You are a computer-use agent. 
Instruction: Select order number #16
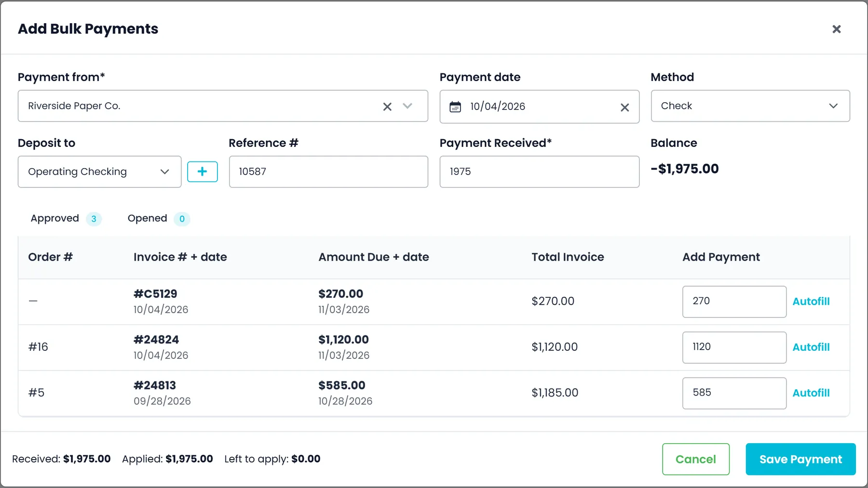[38, 347]
